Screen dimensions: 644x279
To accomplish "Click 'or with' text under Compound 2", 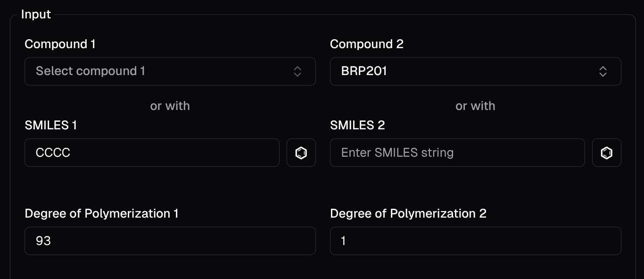I will coord(475,106).
